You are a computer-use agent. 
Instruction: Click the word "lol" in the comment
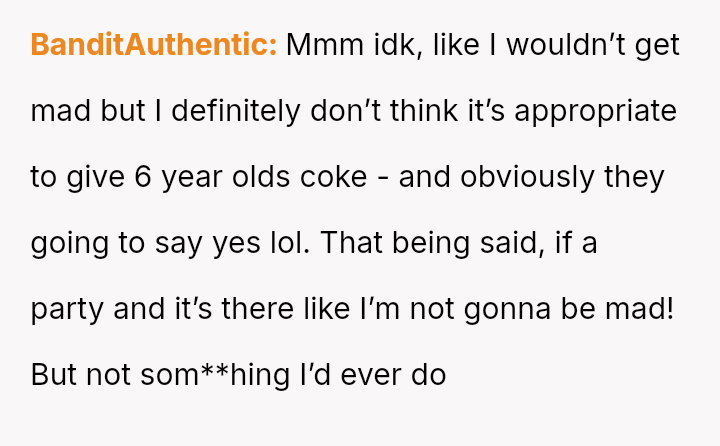point(290,243)
